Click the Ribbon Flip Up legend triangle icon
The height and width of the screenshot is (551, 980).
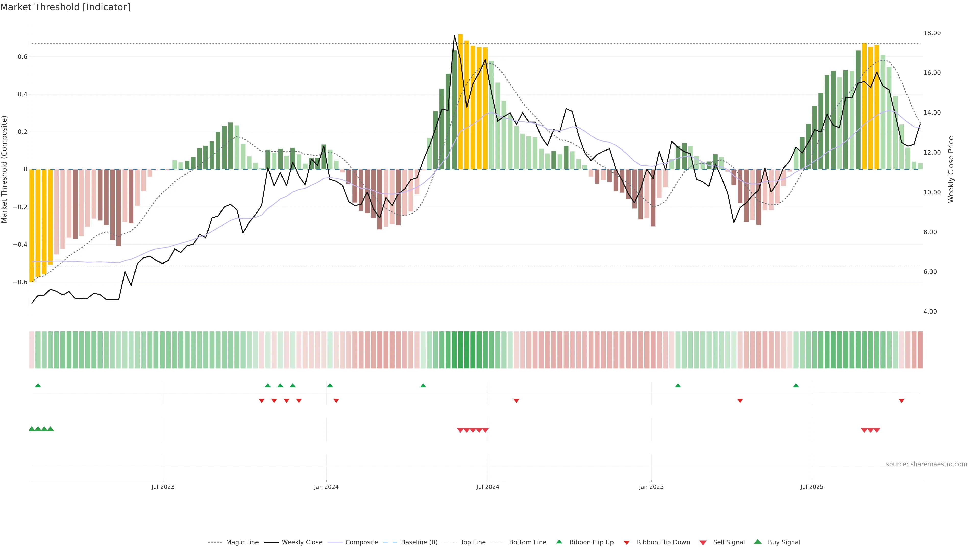[559, 542]
